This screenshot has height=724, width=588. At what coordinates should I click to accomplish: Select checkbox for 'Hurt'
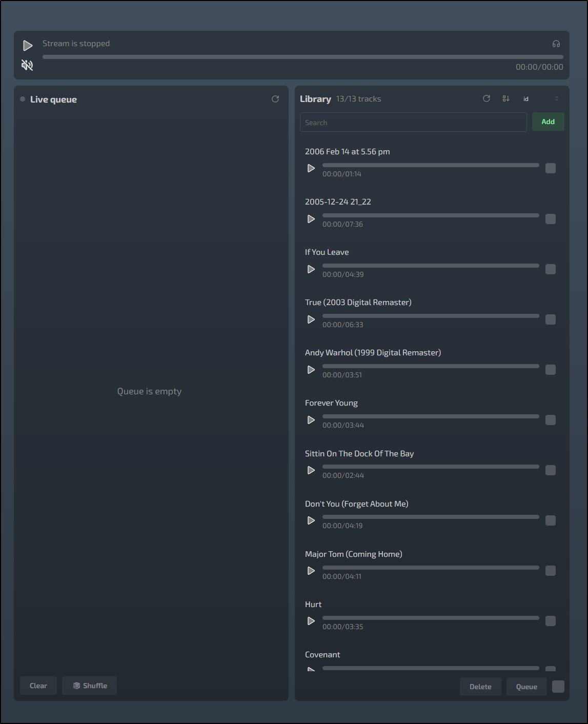[551, 621]
